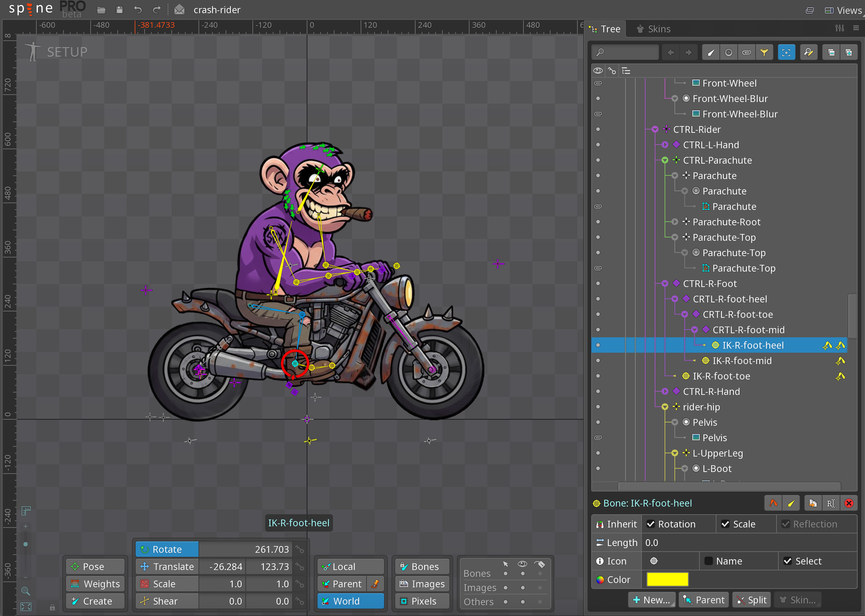
Task: Hide the rider-hip bone via visibility dot
Action: (598, 407)
